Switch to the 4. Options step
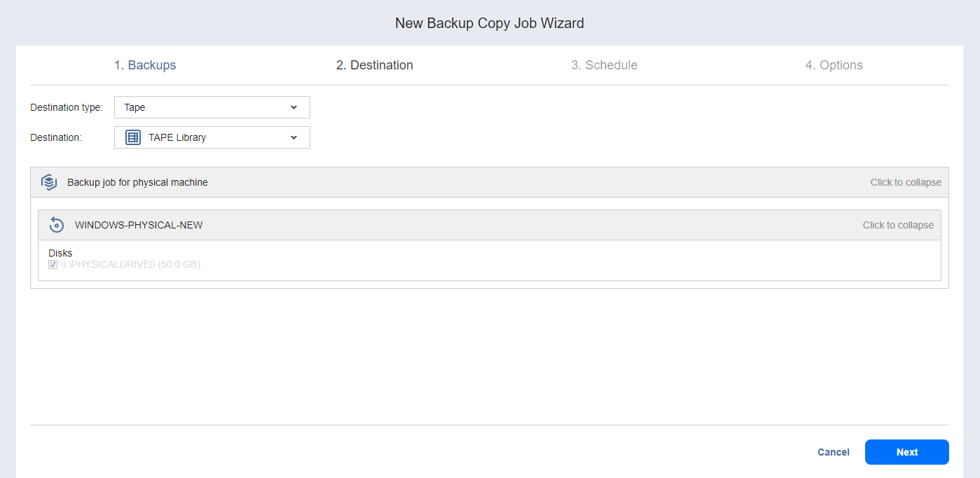Image resolution: width=980 pixels, height=478 pixels. point(834,65)
